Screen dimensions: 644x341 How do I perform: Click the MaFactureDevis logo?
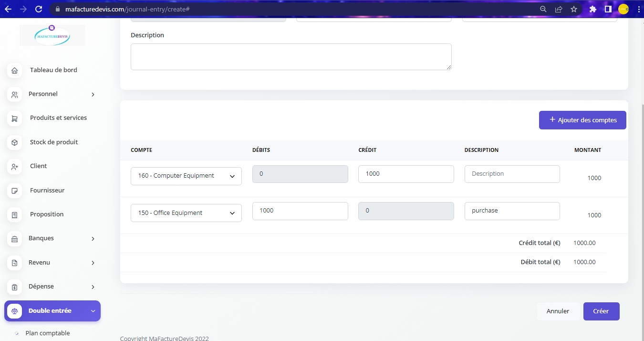pos(52,35)
